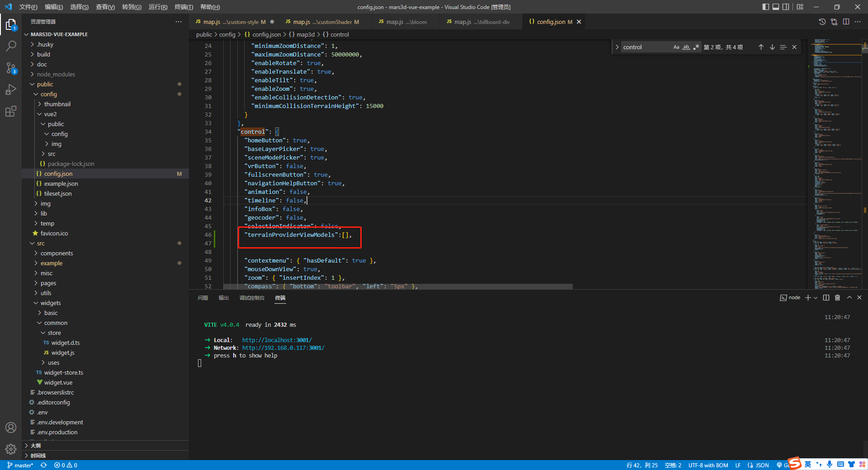Click the sync changes icon in status bar
The width and height of the screenshot is (868, 470).
click(43, 465)
